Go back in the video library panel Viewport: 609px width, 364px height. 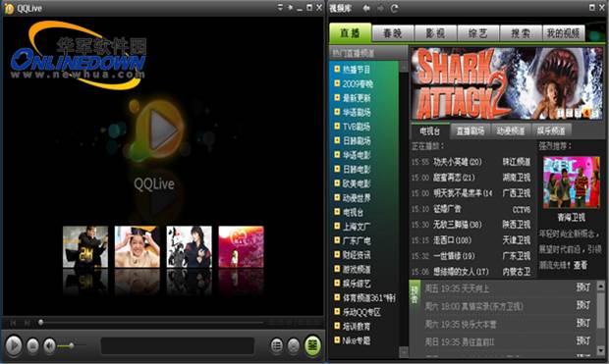(x=365, y=8)
